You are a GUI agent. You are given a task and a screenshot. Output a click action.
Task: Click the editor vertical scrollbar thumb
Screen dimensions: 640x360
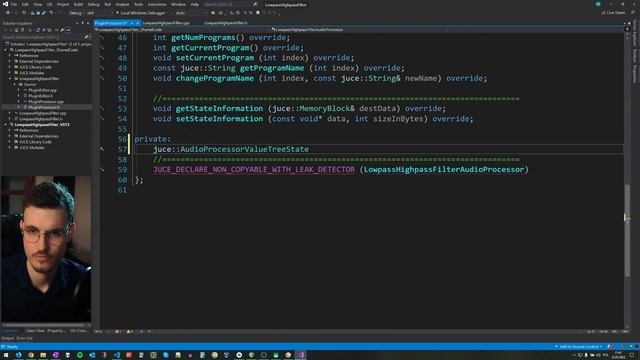(627, 231)
